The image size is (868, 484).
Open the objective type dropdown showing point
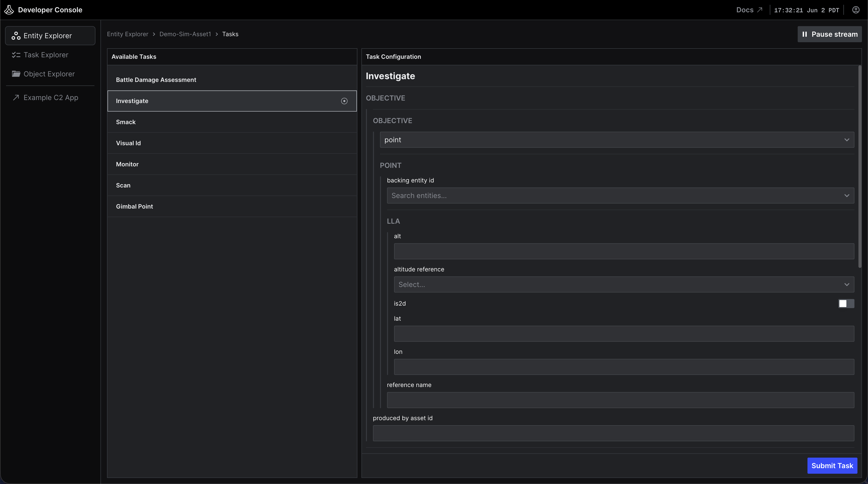coord(617,140)
